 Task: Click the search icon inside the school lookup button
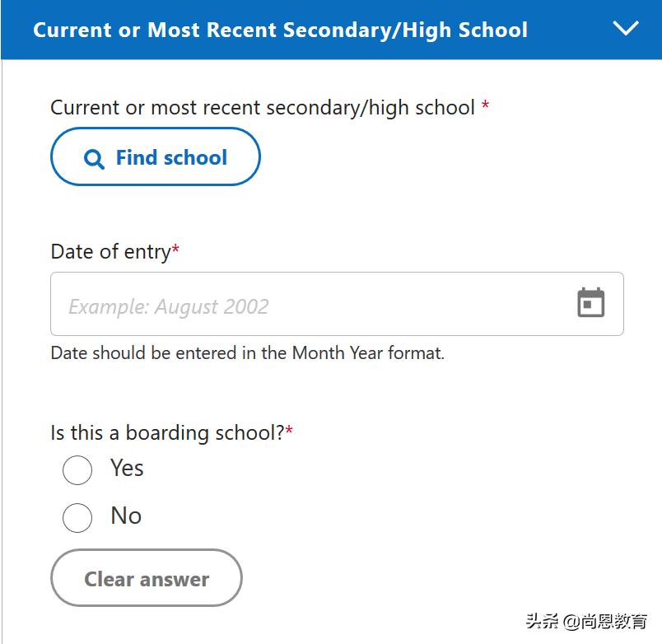pyautogui.click(x=96, y=156)
